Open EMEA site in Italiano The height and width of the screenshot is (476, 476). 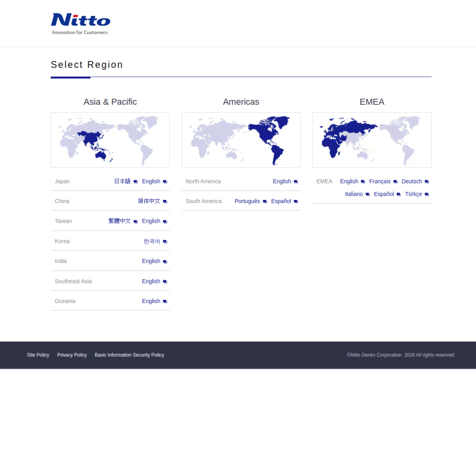coord(354,194)
